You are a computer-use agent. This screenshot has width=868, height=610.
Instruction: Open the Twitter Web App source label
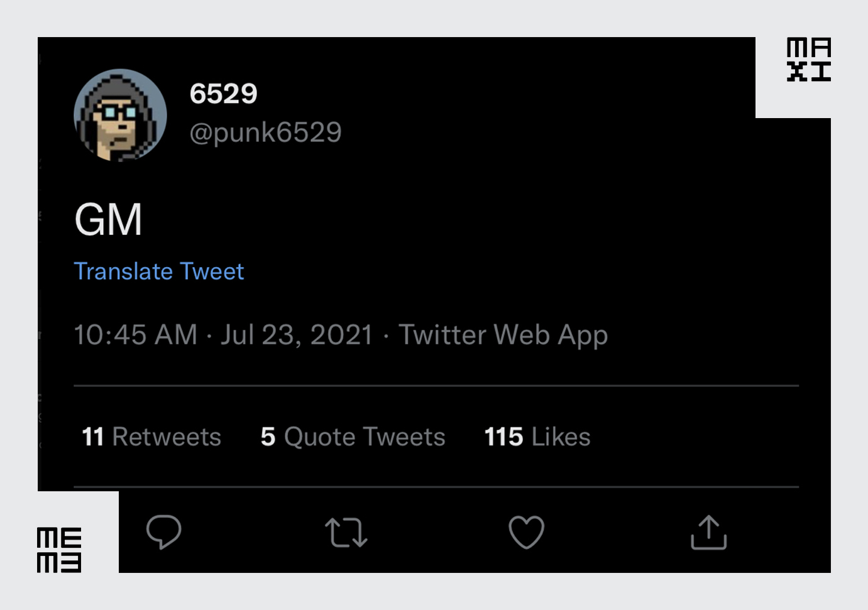[x=502, y=335]
